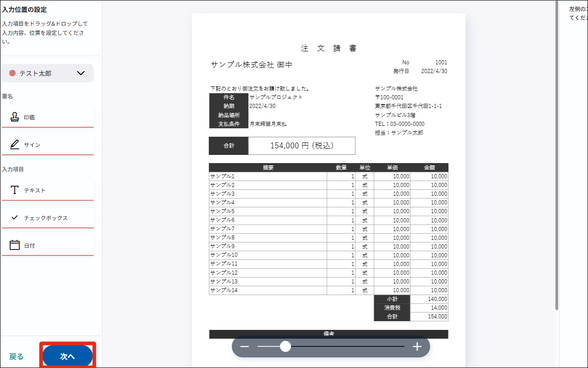Zoom out with the minus icon
The height and width of the screenshot is (368, 588).
click(245, 346)
